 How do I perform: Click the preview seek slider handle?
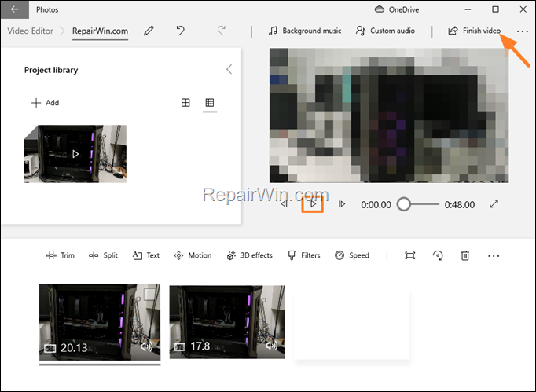pos(404,204)
